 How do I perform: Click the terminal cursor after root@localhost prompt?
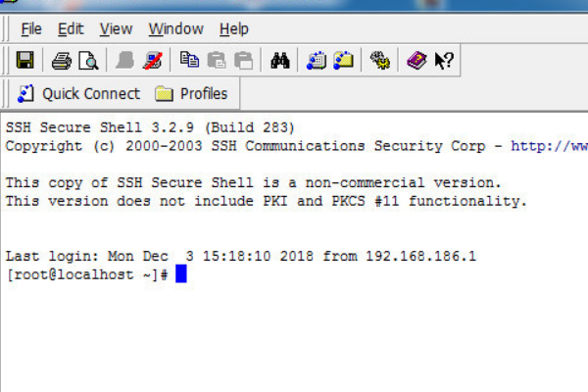180,275
